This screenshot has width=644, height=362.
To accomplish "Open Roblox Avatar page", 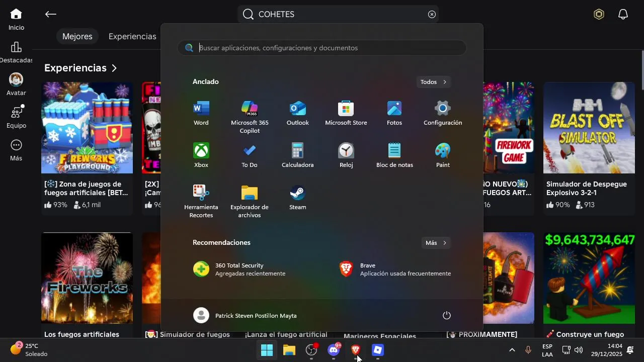I will click(x=16, y=85).
